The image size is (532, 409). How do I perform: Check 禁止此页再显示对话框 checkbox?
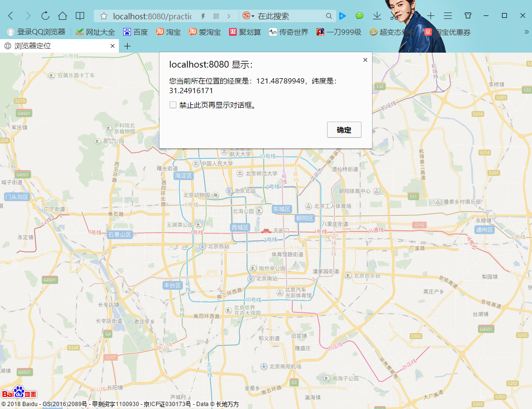click(x=173, y=105)
